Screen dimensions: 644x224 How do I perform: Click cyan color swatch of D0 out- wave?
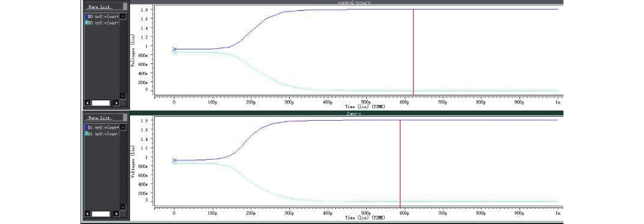pyautogui.click(x=86, y=23)
